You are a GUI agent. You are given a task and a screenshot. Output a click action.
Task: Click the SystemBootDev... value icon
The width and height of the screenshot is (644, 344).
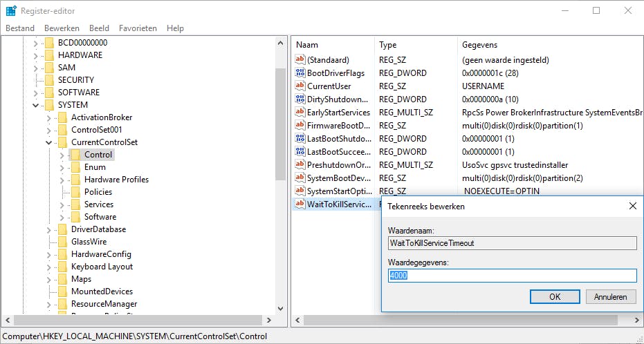click(x=300, y=178)
